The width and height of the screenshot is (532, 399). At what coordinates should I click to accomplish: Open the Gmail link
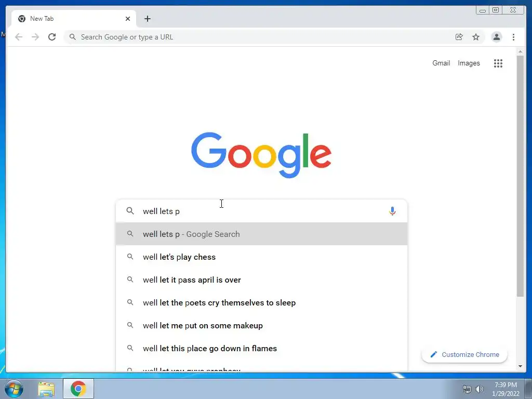point(441,63)
